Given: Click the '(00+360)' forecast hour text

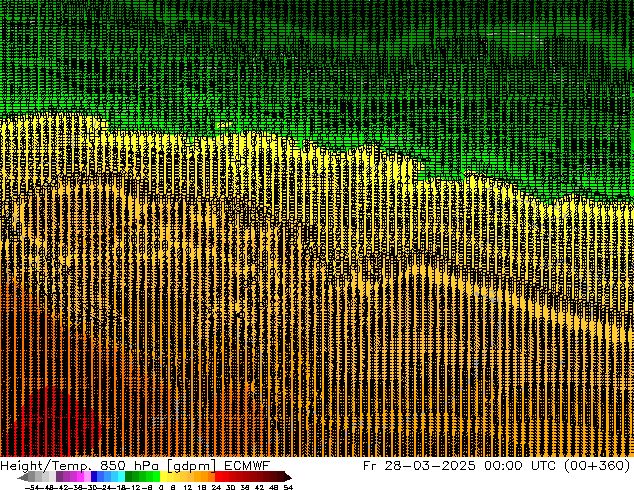Looking at the screenshot, I should (x=597, y=466).
